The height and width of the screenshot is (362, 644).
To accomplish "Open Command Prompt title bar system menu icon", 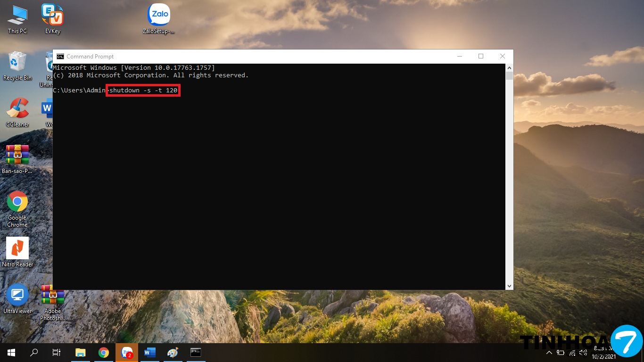I will (60, 57).
